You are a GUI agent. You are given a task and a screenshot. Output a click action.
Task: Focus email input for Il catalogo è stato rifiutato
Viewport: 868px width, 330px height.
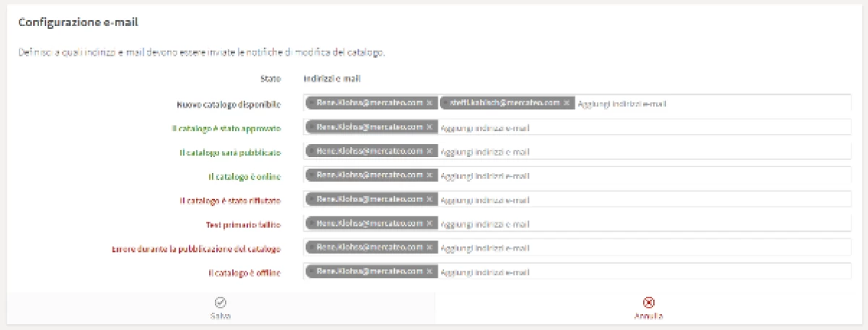637,200
